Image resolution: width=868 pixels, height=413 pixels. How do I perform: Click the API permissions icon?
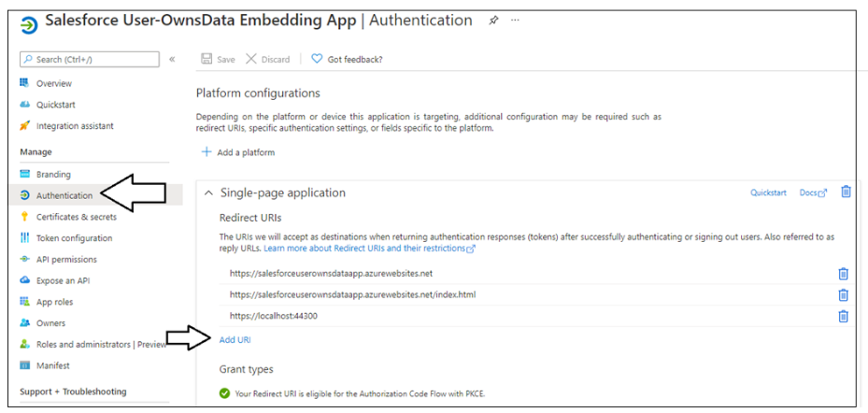24,259
